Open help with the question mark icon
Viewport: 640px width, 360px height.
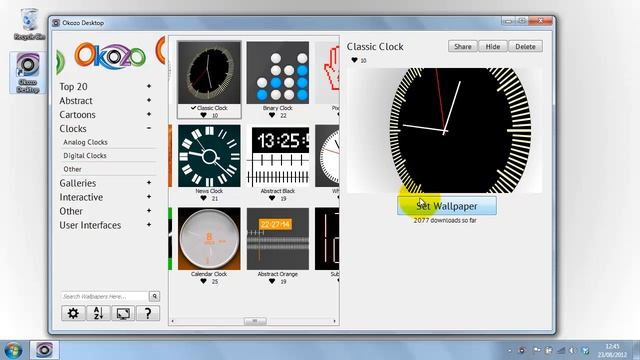148,313
